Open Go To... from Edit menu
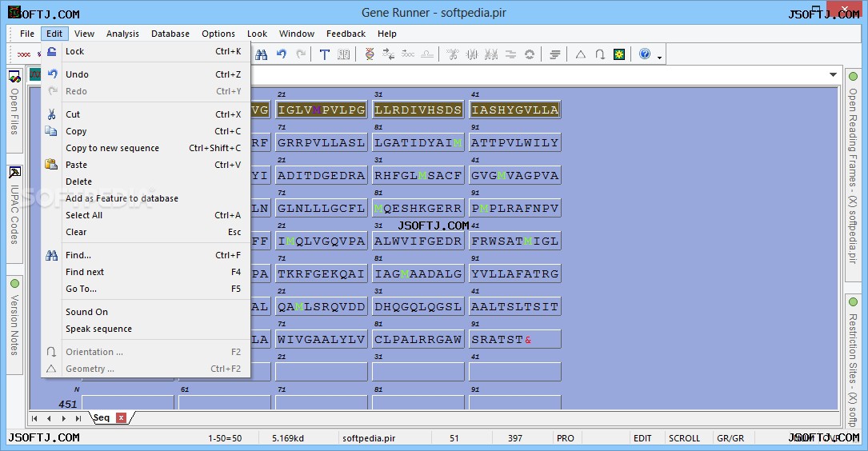The image size is (868, 451). tap(146, 289)
